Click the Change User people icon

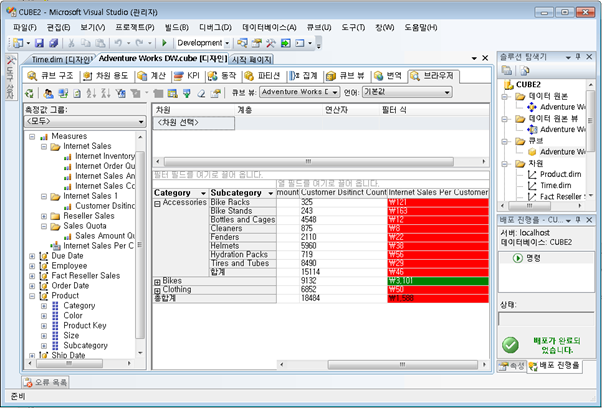[48, 93]
